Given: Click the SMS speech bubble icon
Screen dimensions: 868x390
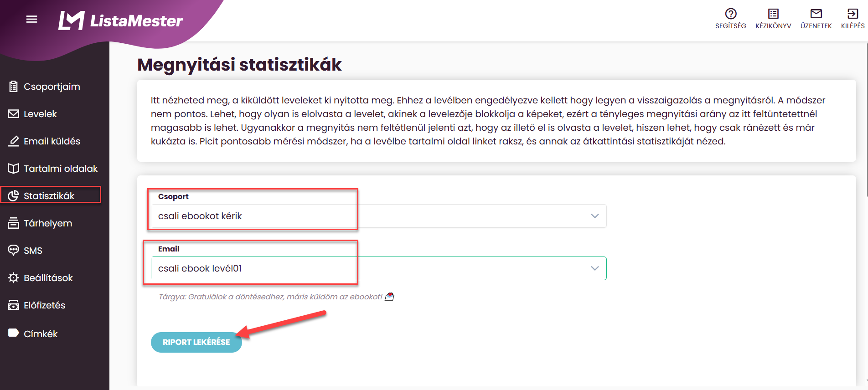Looking at the screenshot, I should point(14,251).
